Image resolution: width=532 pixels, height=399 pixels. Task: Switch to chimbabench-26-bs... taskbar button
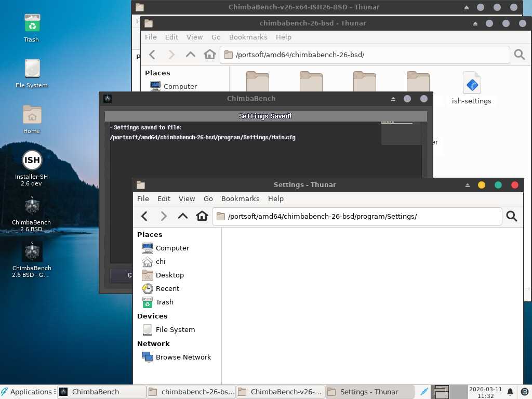click(191, 392)
